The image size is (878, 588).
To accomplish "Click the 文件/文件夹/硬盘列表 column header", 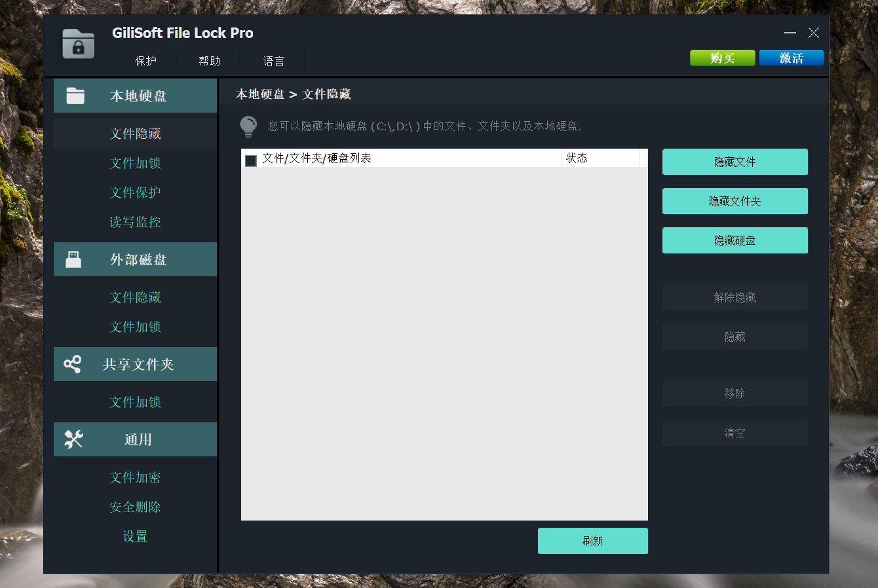I will point(401,158).
